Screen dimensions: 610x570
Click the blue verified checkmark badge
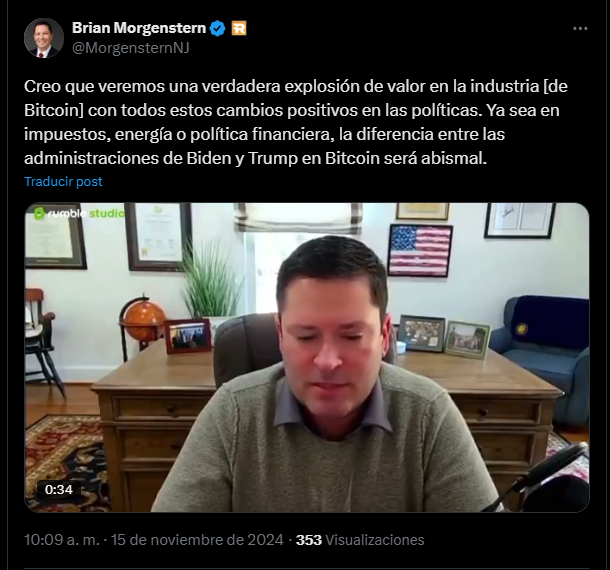pyautogui.click(x=217, y=28)
